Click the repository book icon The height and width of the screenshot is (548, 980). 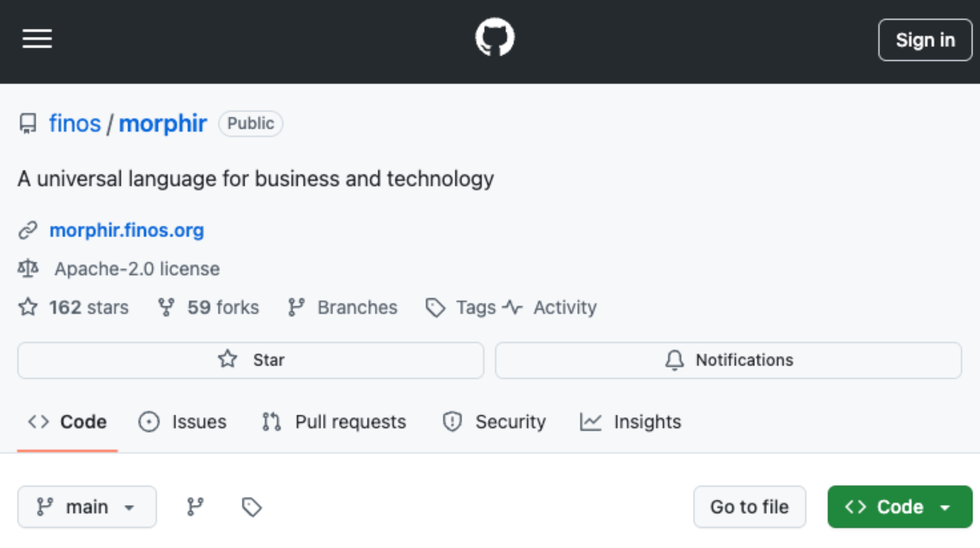coord(28,123)
